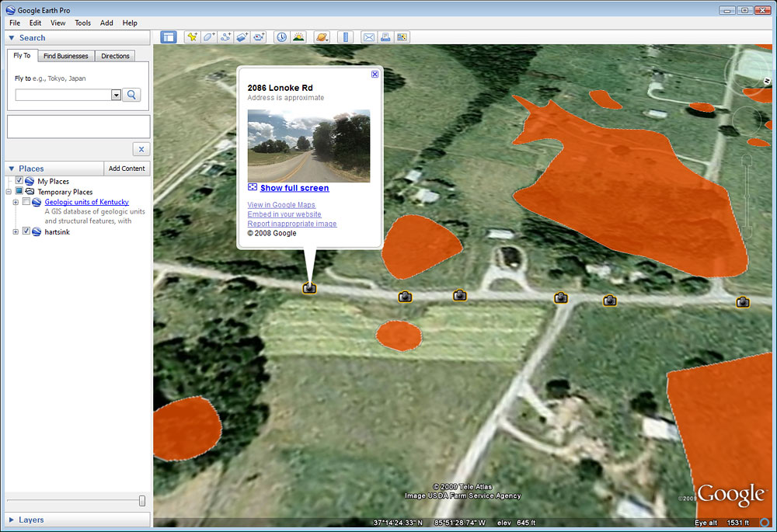Click the Report inappropriate image link

click(x=292, y=224)
